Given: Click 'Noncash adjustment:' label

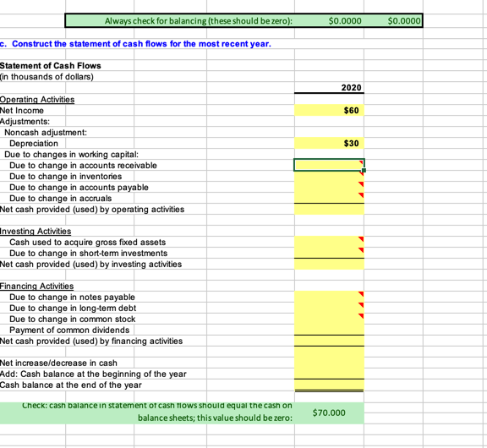Looking at the screenshot, I should coord(46,133).
